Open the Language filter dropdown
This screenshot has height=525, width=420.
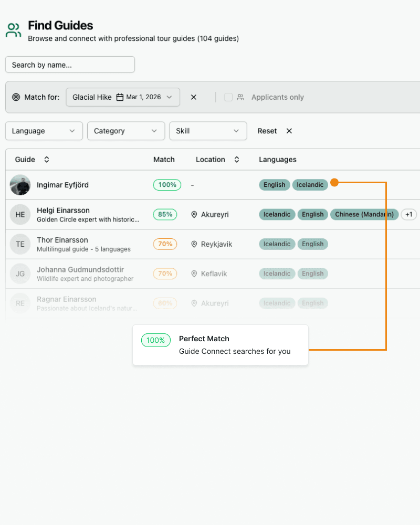[44, 131]
